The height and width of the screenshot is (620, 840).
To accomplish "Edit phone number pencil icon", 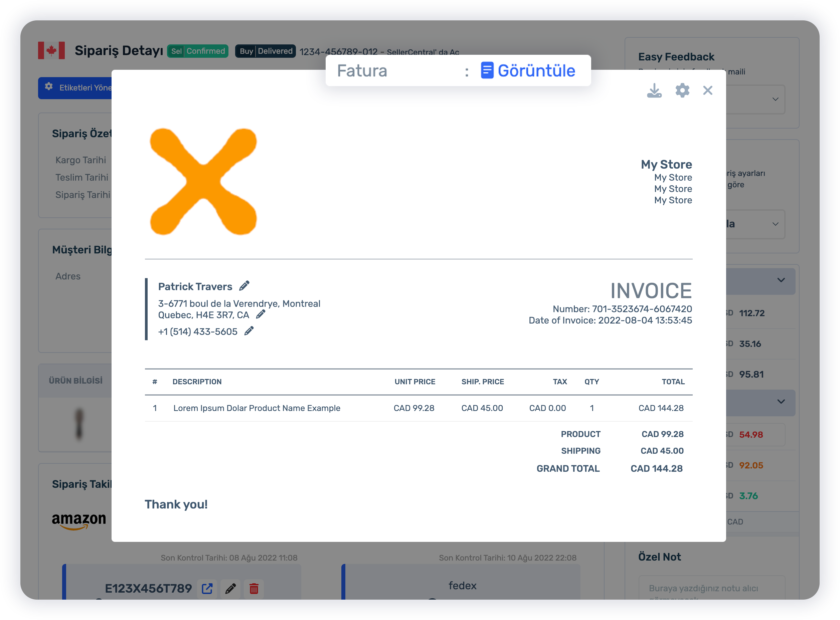I will [249, 331].
